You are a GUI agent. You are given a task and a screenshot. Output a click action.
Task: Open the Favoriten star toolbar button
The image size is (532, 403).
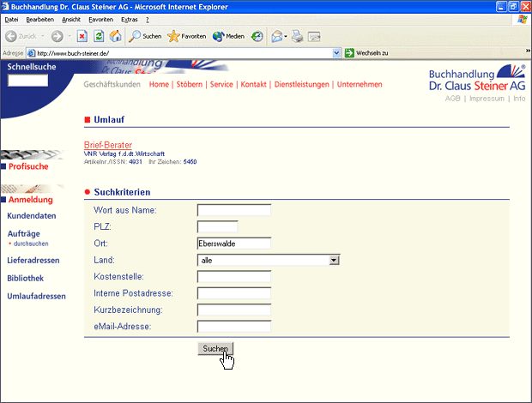(x=186, y=36)
